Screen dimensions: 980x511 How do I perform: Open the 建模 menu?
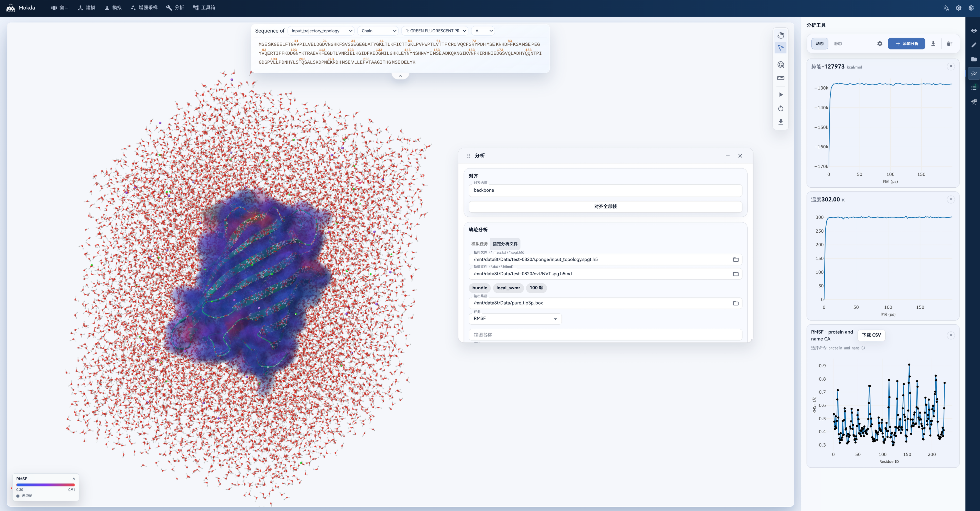87,8
